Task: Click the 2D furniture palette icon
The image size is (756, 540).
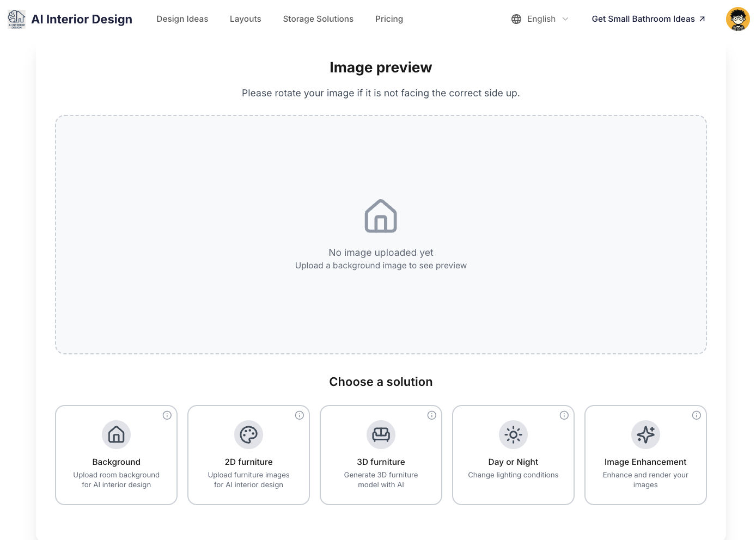Action: click(248, 434)
